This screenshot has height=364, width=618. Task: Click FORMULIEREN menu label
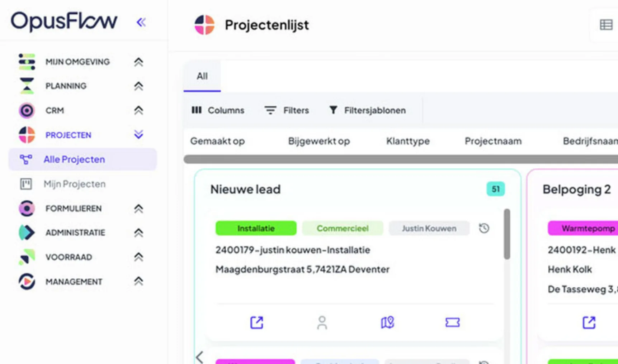pos(74,209)
